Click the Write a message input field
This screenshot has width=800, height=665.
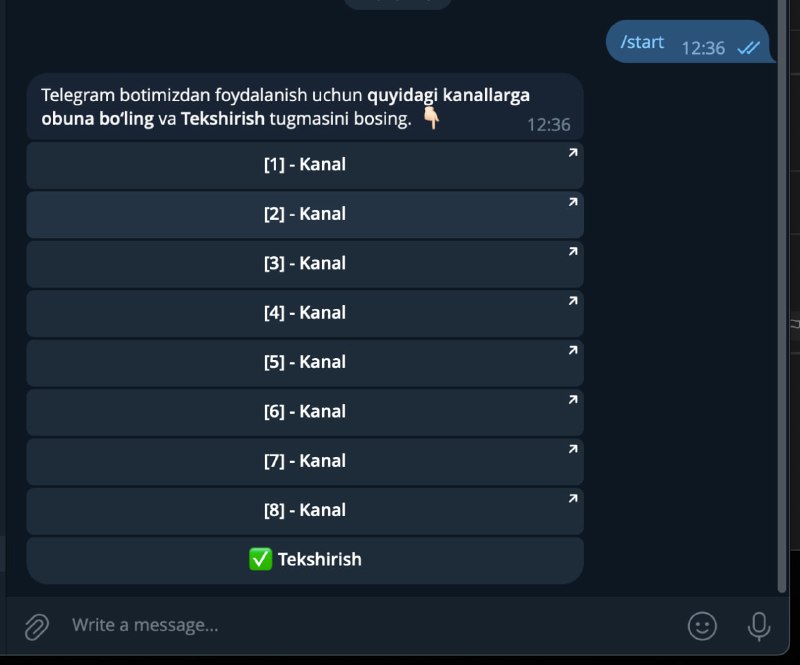[372, 625]
